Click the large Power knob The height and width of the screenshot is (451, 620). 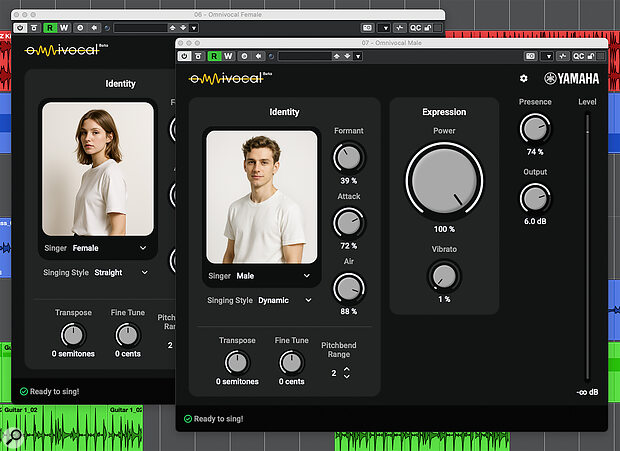(444, 181)
